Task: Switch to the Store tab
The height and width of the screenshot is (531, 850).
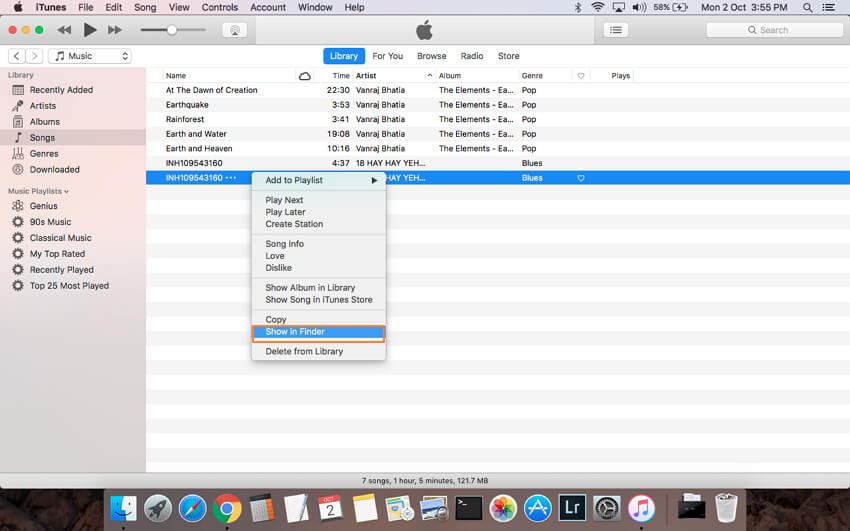Action: [508, 56]
